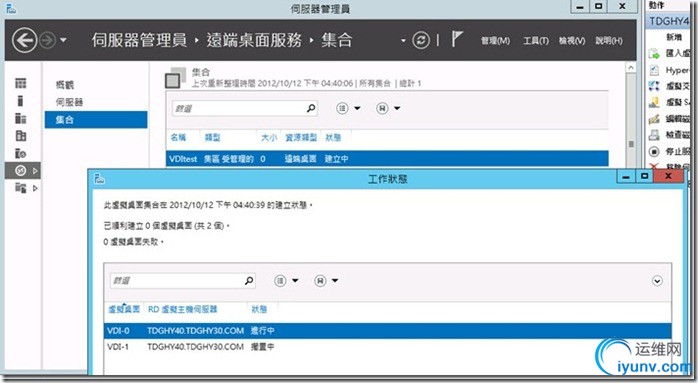Click the edit disk pencil icon
The image size is (698, 383).
(654, 118)
